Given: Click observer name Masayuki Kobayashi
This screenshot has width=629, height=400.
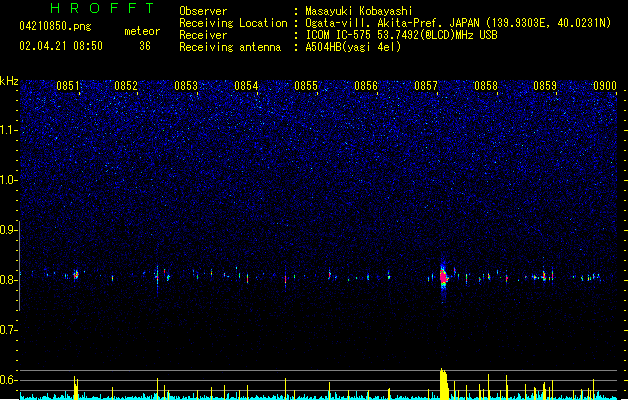Looking at the screenshot, I should tap(359, 11).
